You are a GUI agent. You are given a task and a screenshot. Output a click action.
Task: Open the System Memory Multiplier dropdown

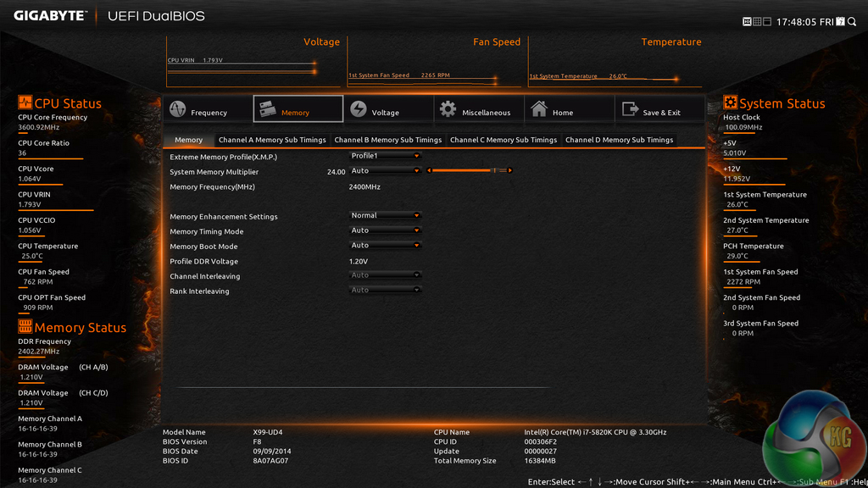pyautogui.click(x=386, y=171)
